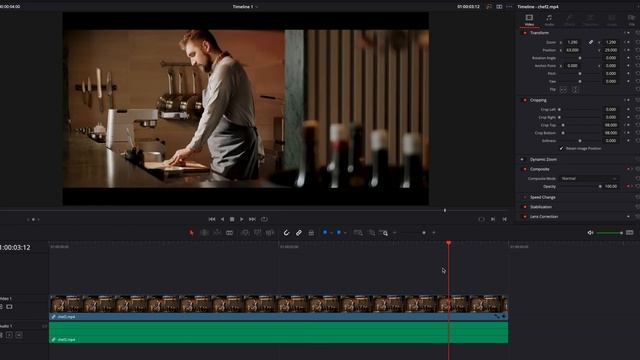Image resolution: width=640 pixels, height=360 pixels.
Task: Expand the Speed Change section
Action: tap(542, 198)
